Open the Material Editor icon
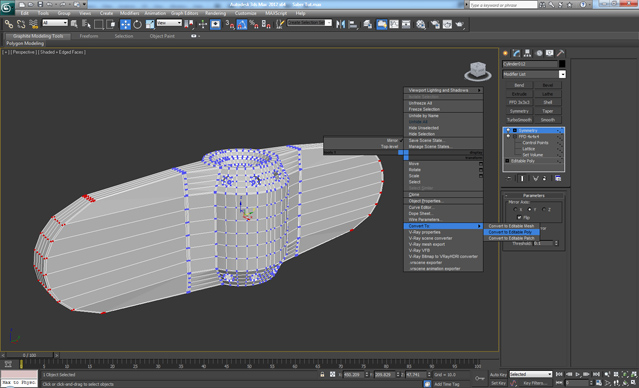Screen dimensions: 639x388 pyautogui.click(x=421, y=24)
